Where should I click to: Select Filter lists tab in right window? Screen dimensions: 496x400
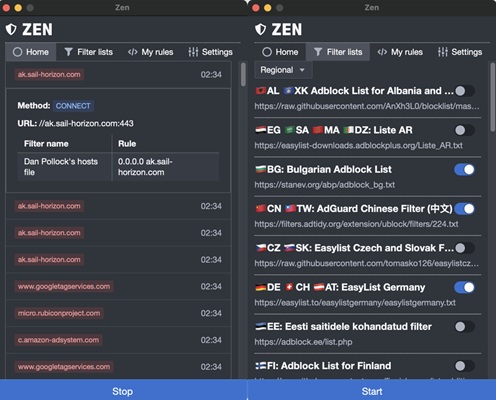coord(338,52)
